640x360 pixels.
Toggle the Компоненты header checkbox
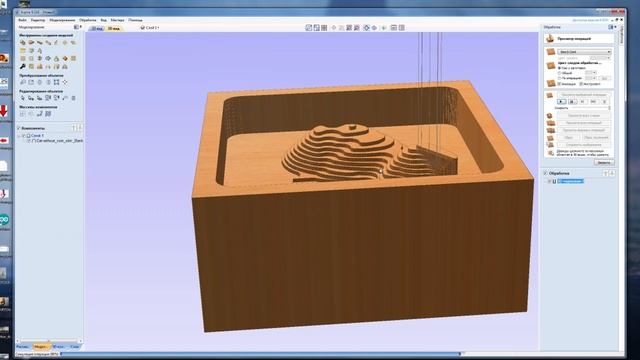18,128
